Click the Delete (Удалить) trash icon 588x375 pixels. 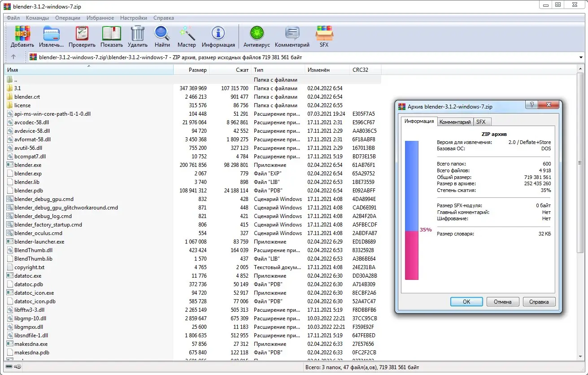pos(137,37)
